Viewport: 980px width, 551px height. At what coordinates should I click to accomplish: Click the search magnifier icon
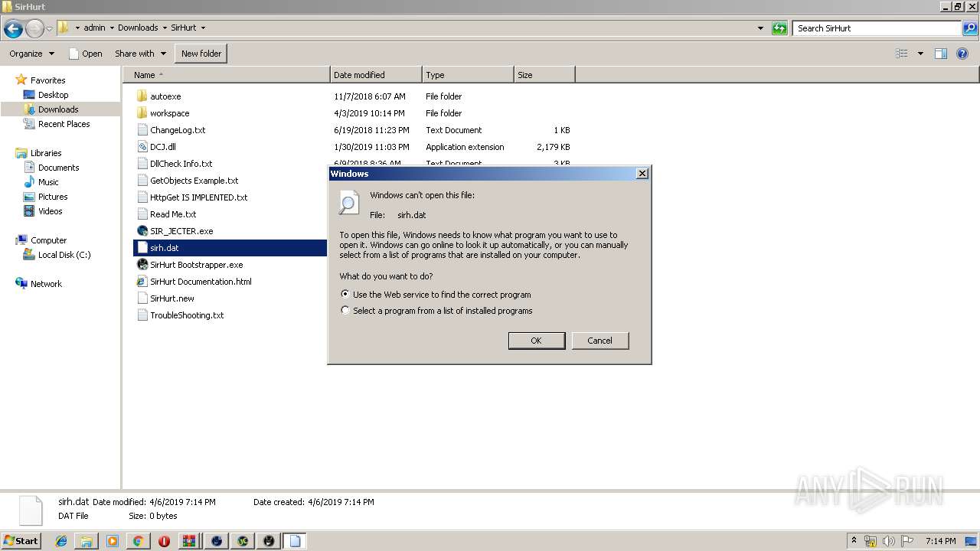969,28
